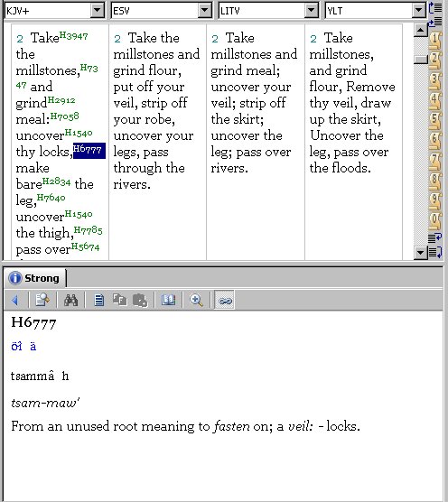Jump to scroll bookmark number 1
The height and width of the screenshot is (502, 448).
click(x=434, y=41)
